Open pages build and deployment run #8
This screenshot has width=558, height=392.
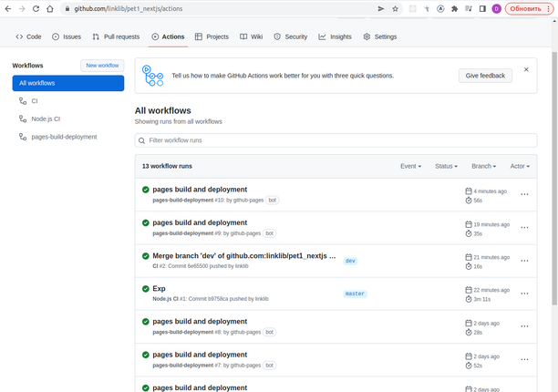pos(200,322)
